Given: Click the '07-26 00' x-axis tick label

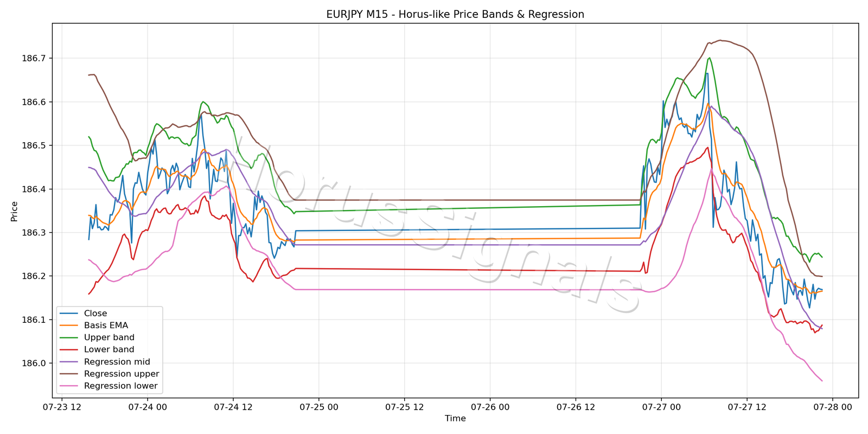Looking at the screenshot, I should pyautogui.click(x=490, y=407).
